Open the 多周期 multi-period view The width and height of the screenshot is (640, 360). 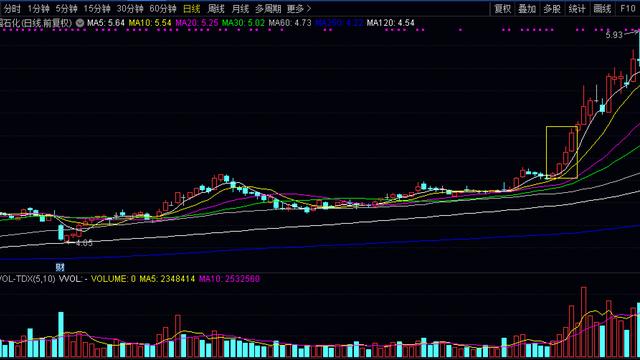pyautogui.click(x=268, y=9)
